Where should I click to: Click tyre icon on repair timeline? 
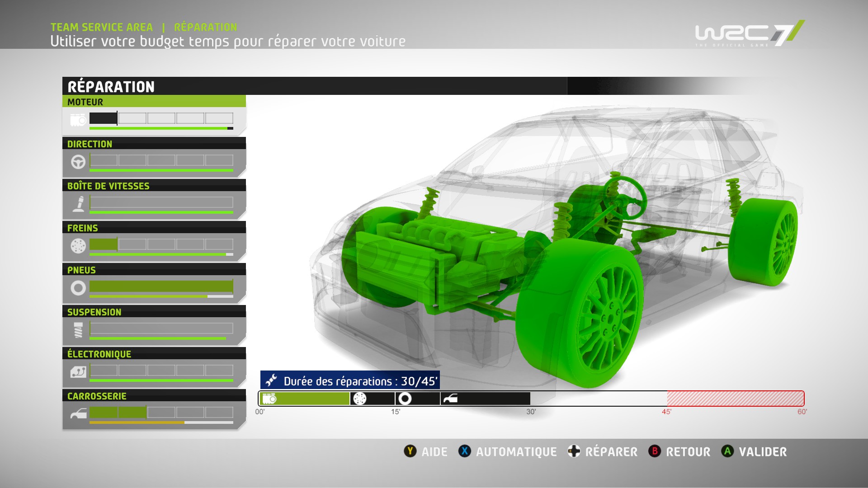pyautogui.click(x=405, y=399)
